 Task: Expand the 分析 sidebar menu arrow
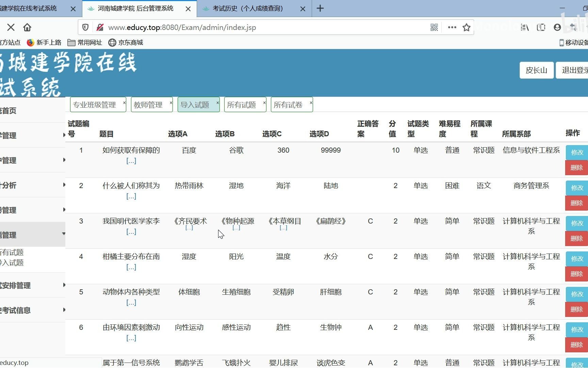64,185
